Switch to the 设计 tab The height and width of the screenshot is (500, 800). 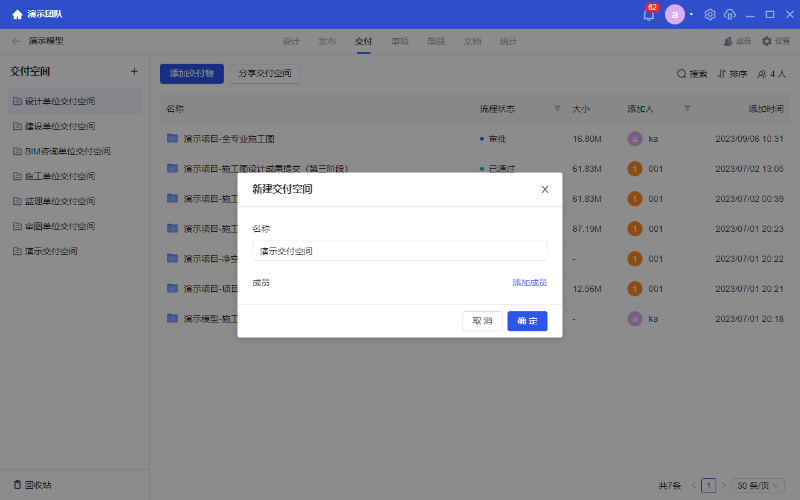tap(291, 41)
